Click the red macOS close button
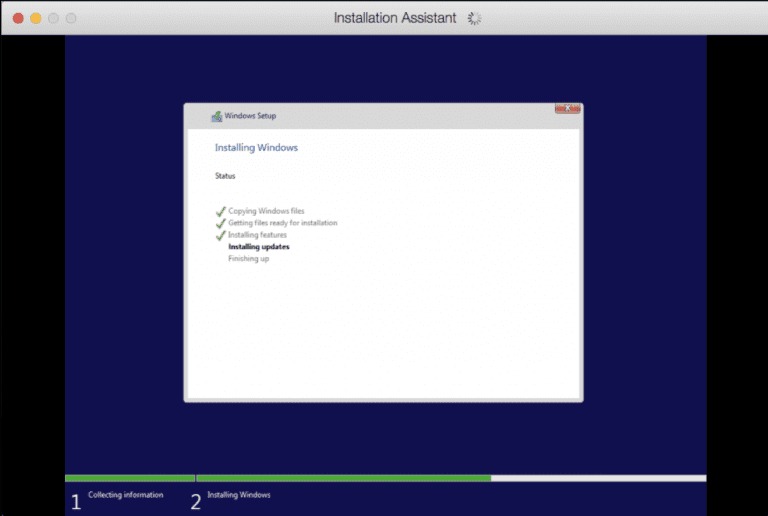This screenshot has height=516, width=768. tap(18, 18)
